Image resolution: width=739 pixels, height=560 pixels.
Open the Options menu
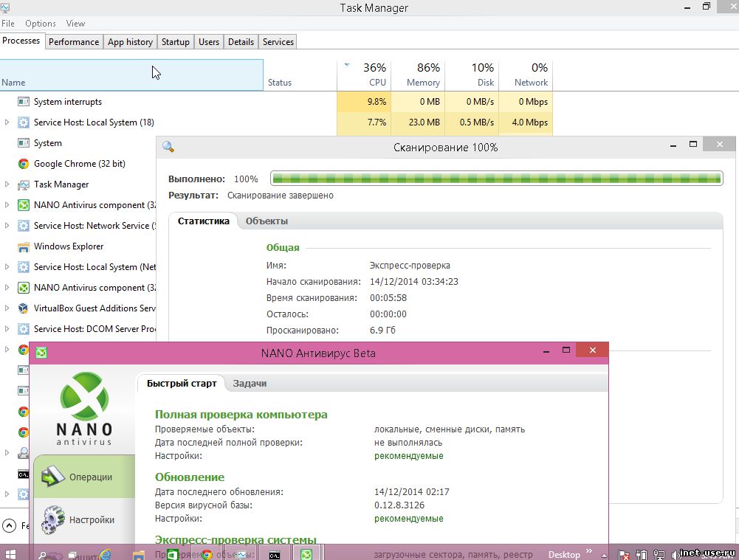(41, 24)
